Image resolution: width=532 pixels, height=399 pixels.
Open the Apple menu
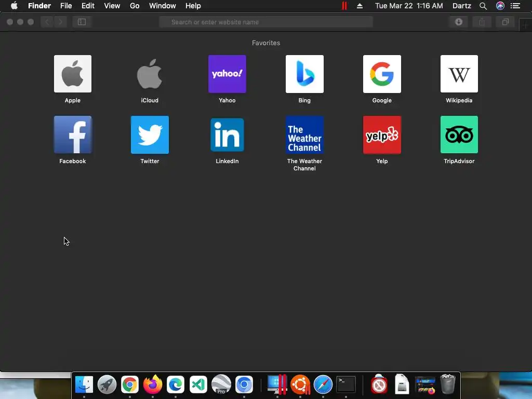(14, 6)
